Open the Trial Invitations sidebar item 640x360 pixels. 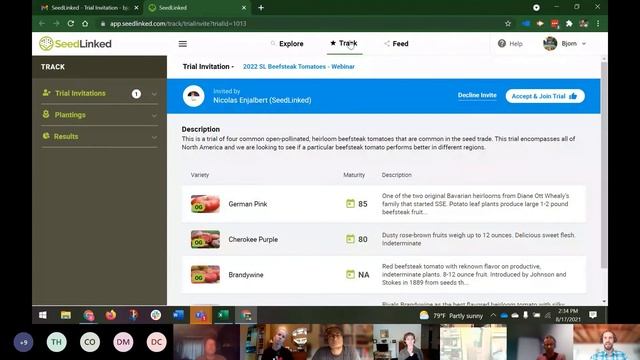coord(99,93)
